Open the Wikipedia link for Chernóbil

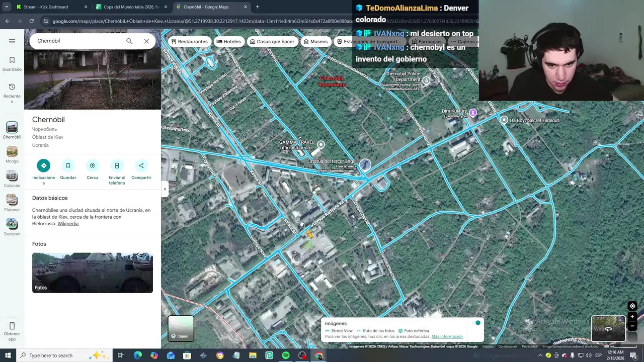(x=68, y=224)
